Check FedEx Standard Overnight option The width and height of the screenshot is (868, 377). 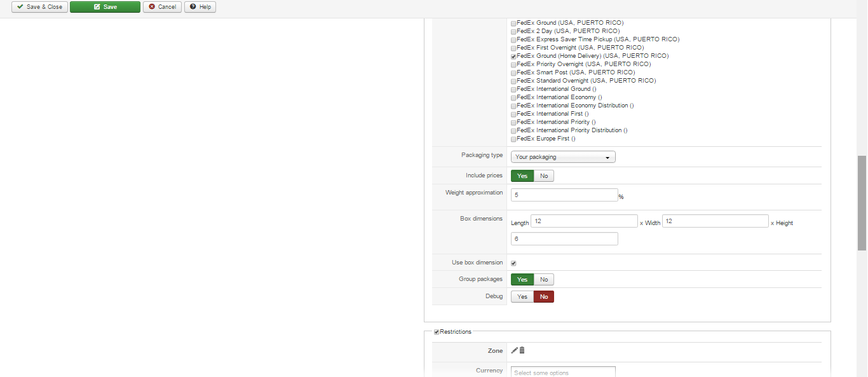513,81
